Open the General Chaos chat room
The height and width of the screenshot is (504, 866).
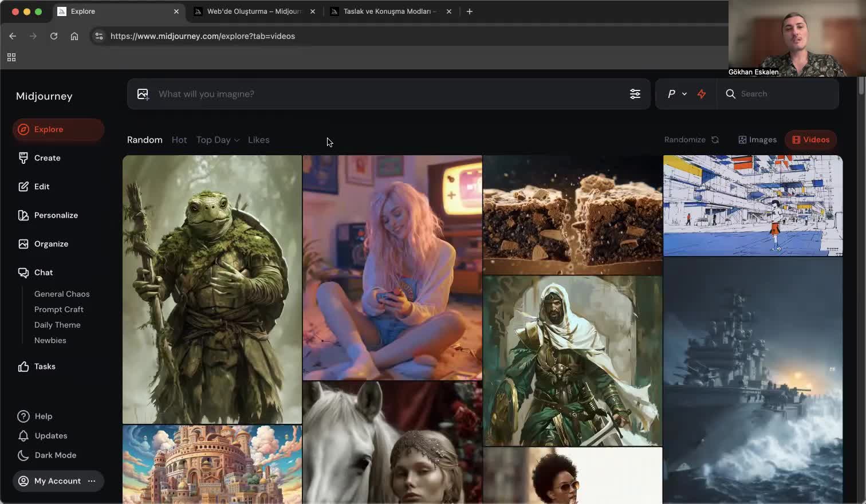tap(62, 294)
